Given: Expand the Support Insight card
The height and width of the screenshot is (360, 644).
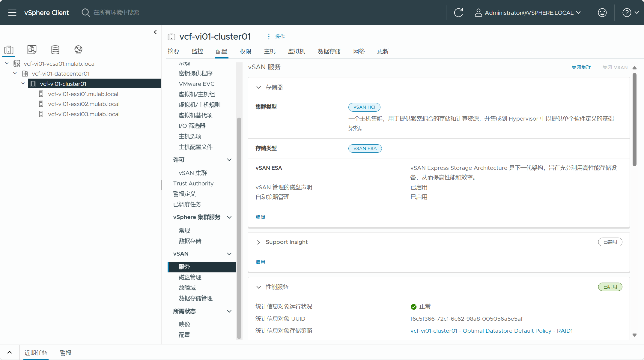Looking at the screenshot, I should (x=259, y=242).
